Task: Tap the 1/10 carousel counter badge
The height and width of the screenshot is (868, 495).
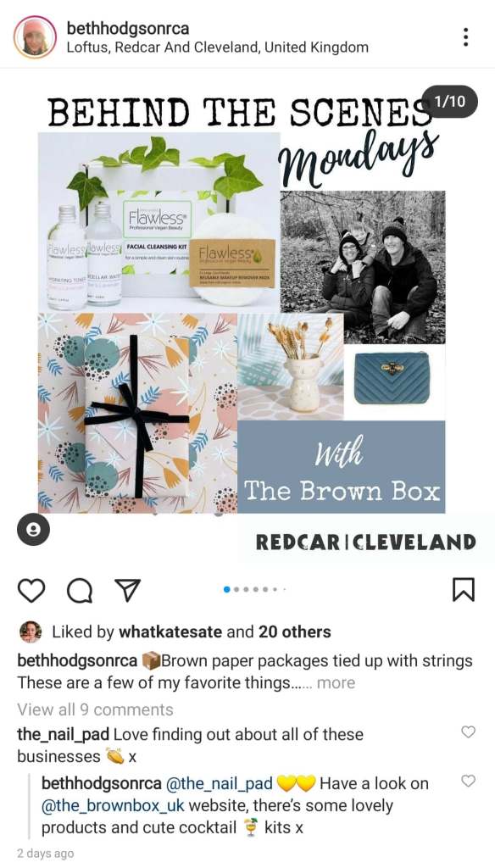Action: [x=449, y=102]
